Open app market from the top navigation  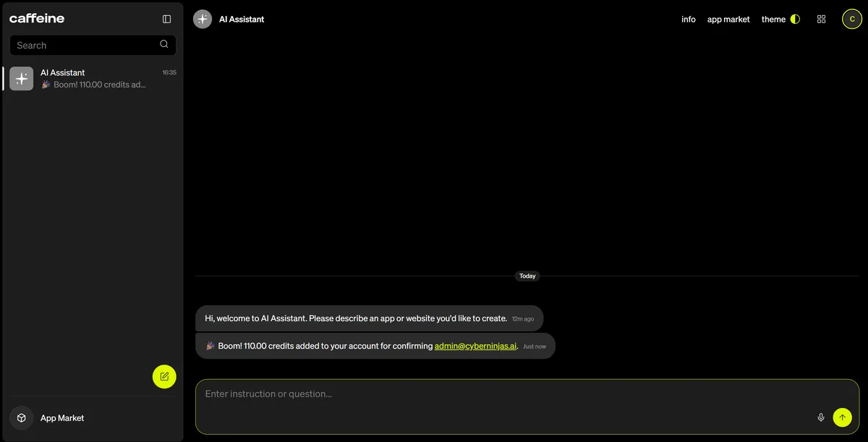(728, 20)
